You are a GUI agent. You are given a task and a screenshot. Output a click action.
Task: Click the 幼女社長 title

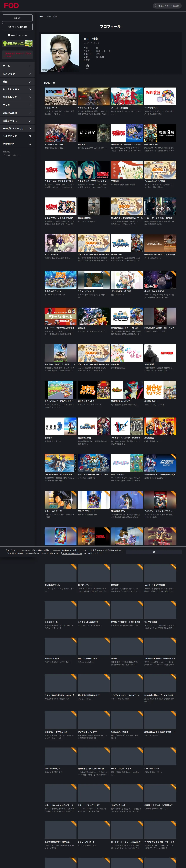point(115,365)
